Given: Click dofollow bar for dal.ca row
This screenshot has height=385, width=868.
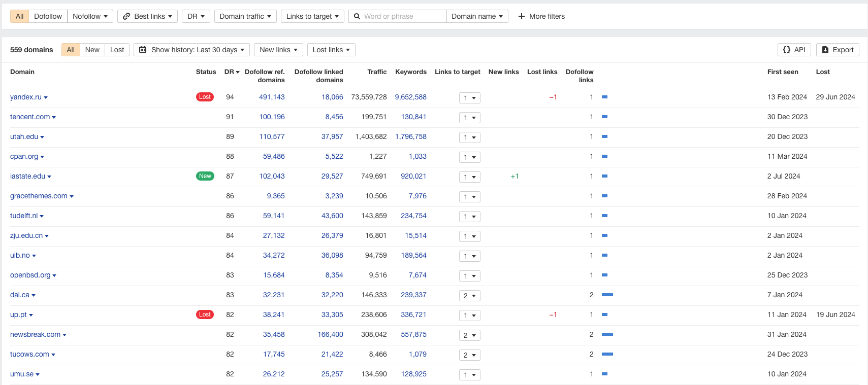Looking at the screenshot, I should click(607, 295).
